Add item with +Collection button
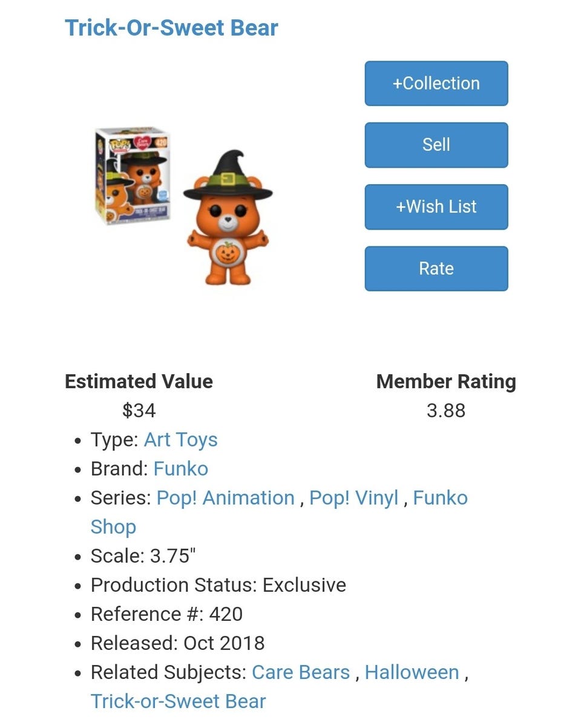 [436, 84]
